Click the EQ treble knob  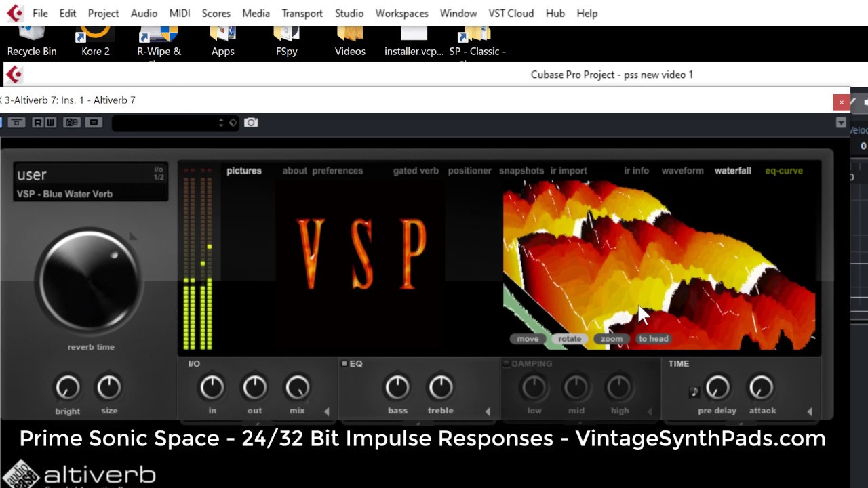tap(440, 387)
